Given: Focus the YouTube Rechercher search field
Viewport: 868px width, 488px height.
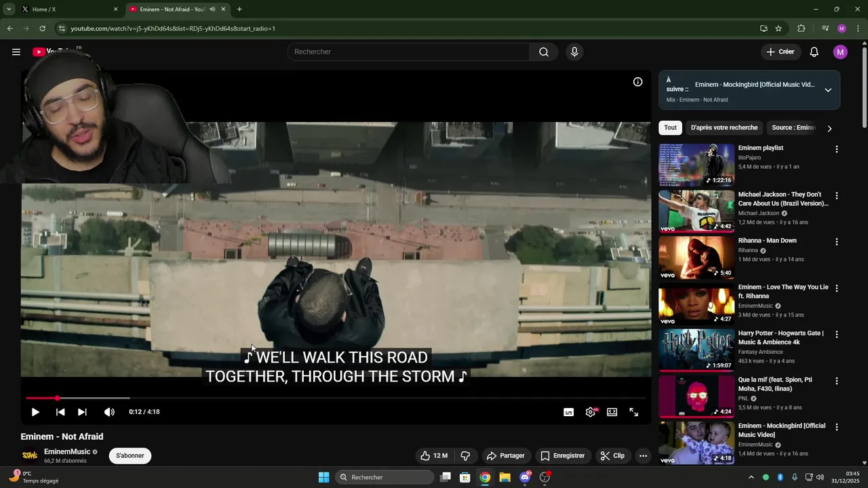Looking at the screenshot, I should 408,52.
